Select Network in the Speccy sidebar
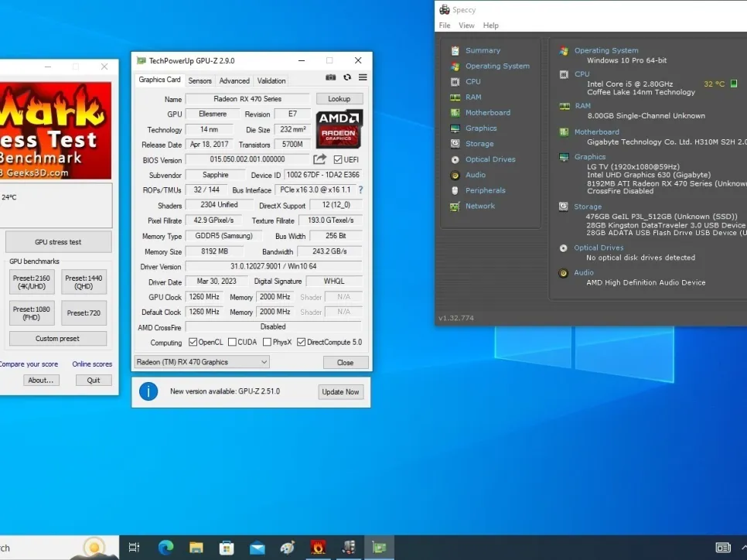 479,207
